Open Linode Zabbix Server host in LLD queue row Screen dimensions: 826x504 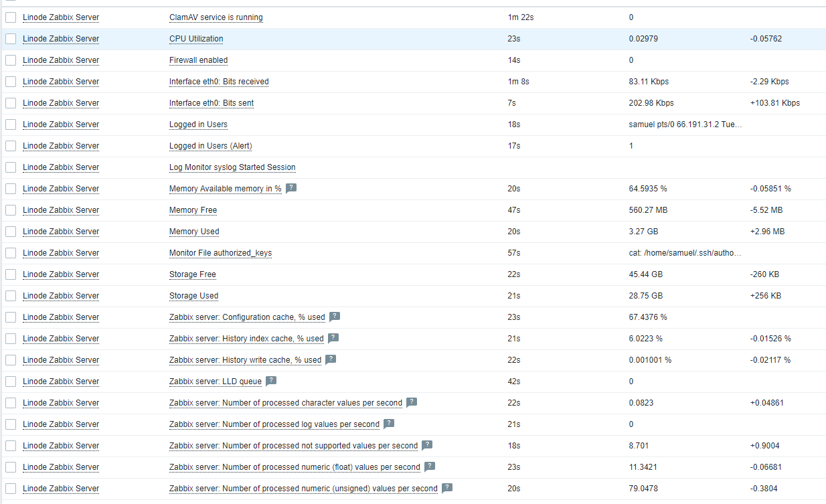[x=61, y=382]
